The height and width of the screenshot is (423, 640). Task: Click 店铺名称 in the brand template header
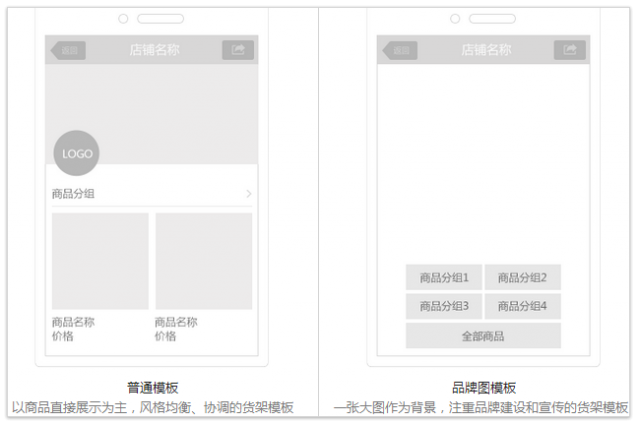(x=486, y=50)
